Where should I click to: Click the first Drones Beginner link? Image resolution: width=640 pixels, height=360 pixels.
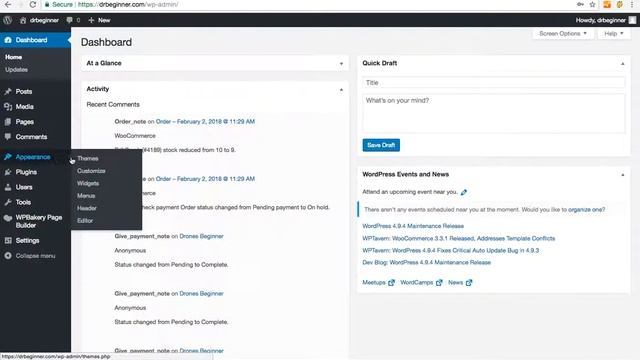[x=201, y=236]
